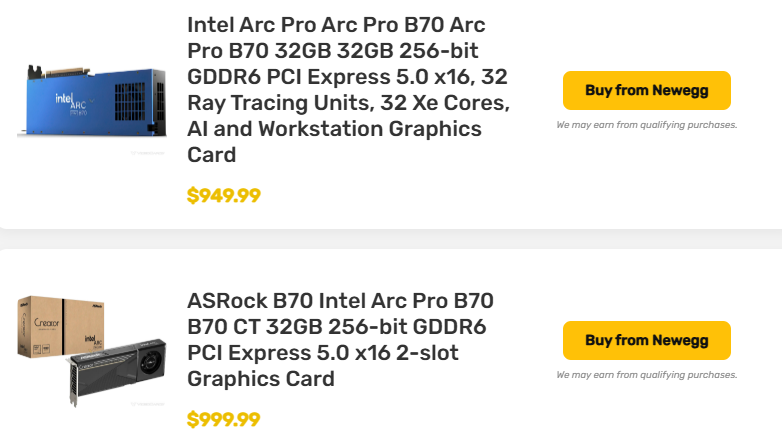
Task: Click the earnings disclaimer under first Buy button
Action: [x=646, y=125]
